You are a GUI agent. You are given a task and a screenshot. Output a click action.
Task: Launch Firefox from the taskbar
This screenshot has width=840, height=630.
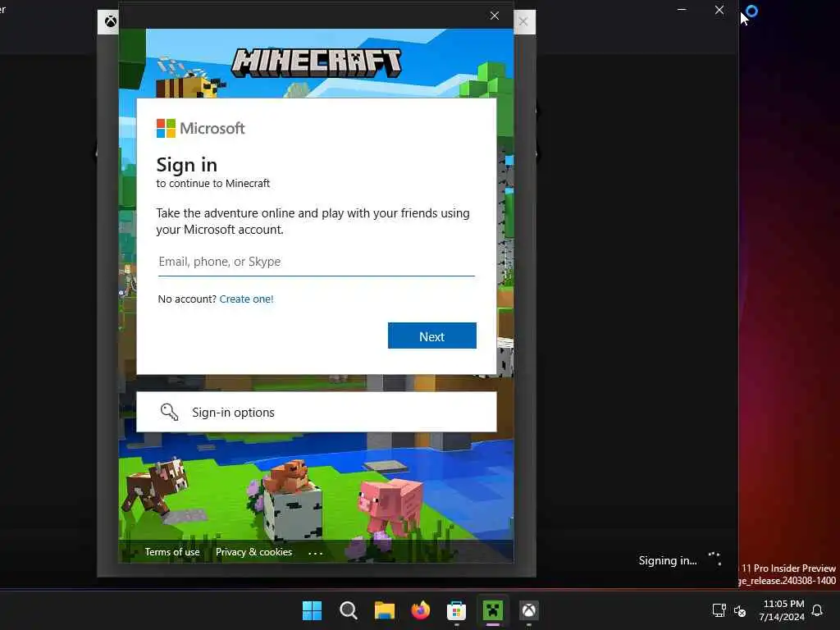coord(421,610)
